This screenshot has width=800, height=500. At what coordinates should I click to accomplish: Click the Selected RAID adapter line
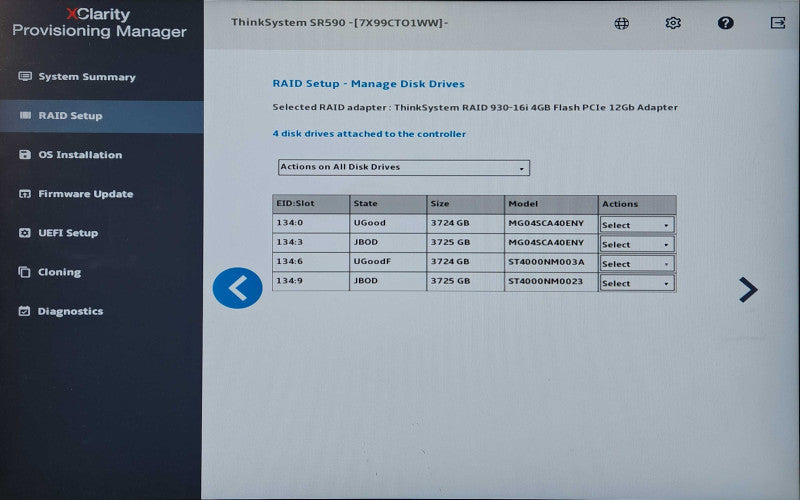coord(475,107)
